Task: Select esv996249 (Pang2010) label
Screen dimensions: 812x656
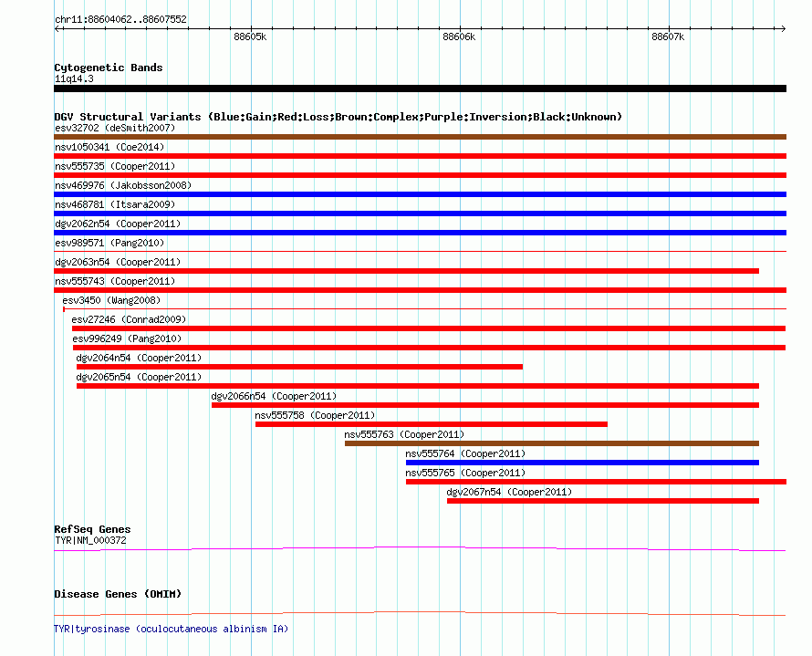Action: click(x=127, y=338)
